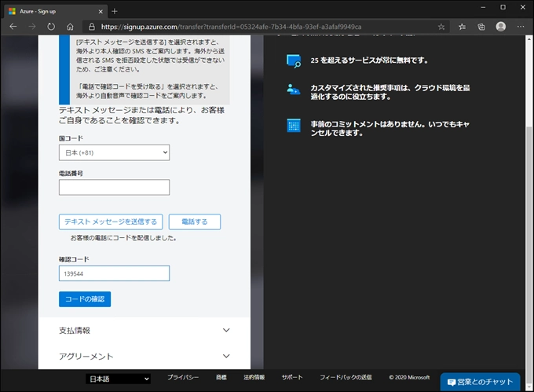Click the 確認コード input field
534x392 pixels.
[x=114, y=273]
